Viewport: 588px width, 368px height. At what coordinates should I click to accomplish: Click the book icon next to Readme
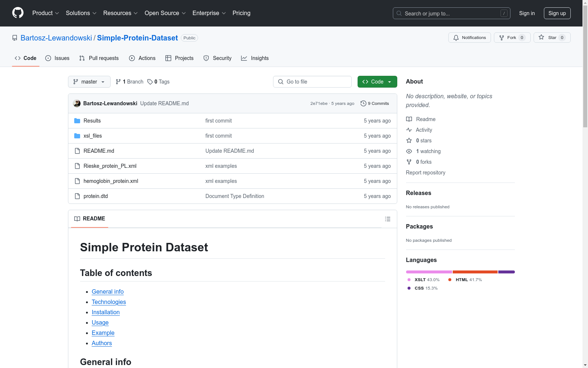pos(409,119)
